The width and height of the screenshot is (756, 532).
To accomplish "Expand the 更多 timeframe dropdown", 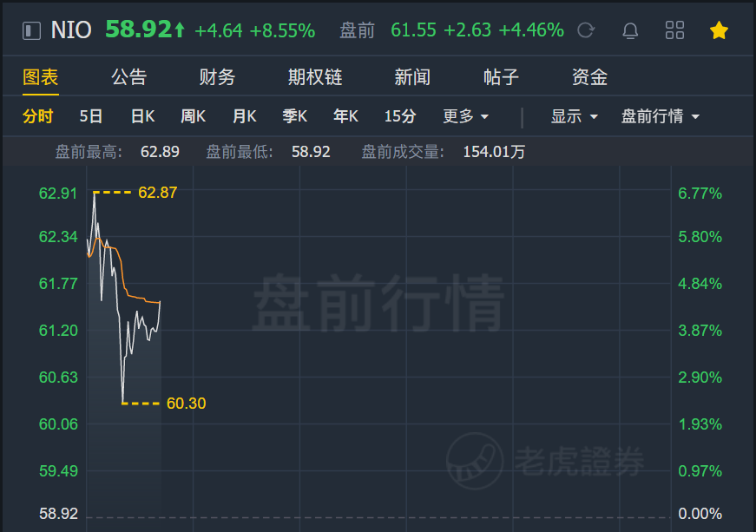I will tap(466, 116).
